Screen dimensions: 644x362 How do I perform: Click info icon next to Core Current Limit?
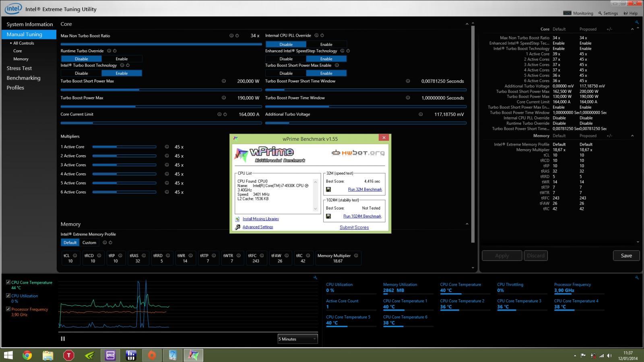click(219, 114)
